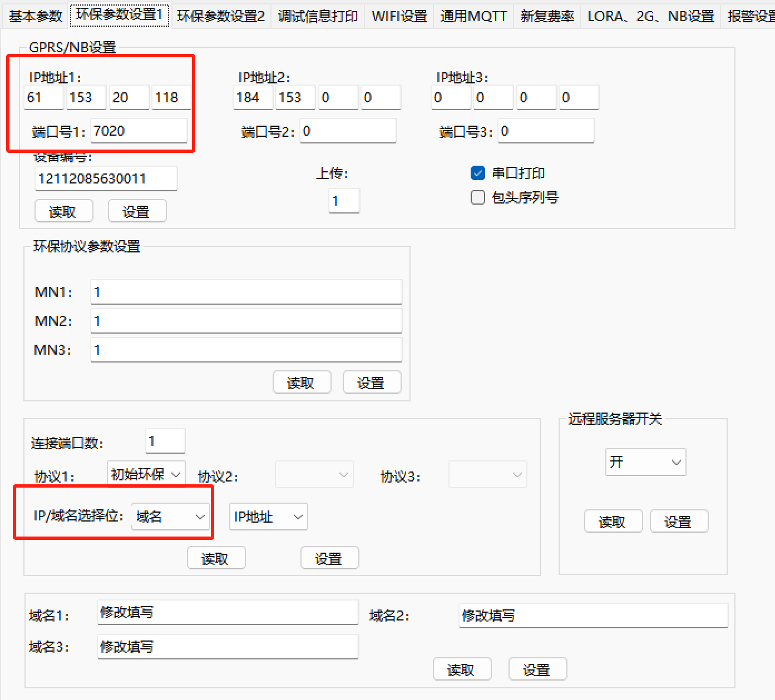Click 设置 button in 远程服务器开关 group
The height and width of the screenshot is (700, 775).
tap(679, 522)
